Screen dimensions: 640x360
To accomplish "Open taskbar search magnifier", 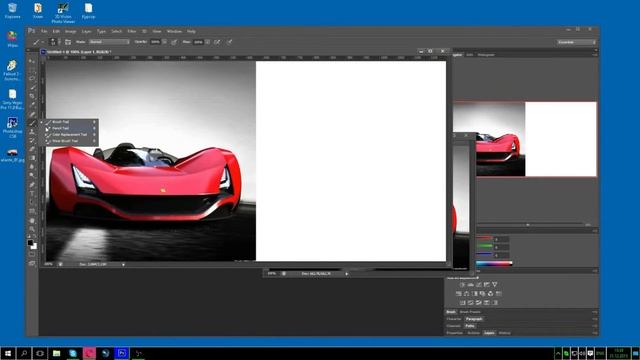I will tap(24, 353).
